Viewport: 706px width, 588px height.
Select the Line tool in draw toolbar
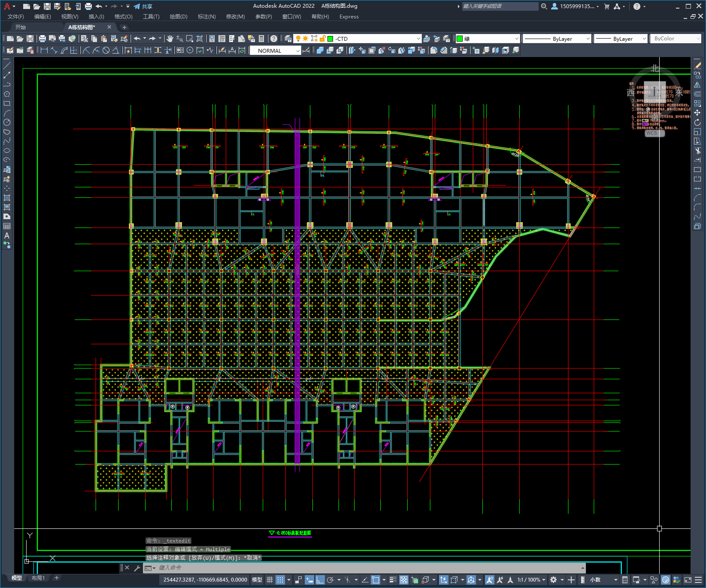[x=7, y=66]
